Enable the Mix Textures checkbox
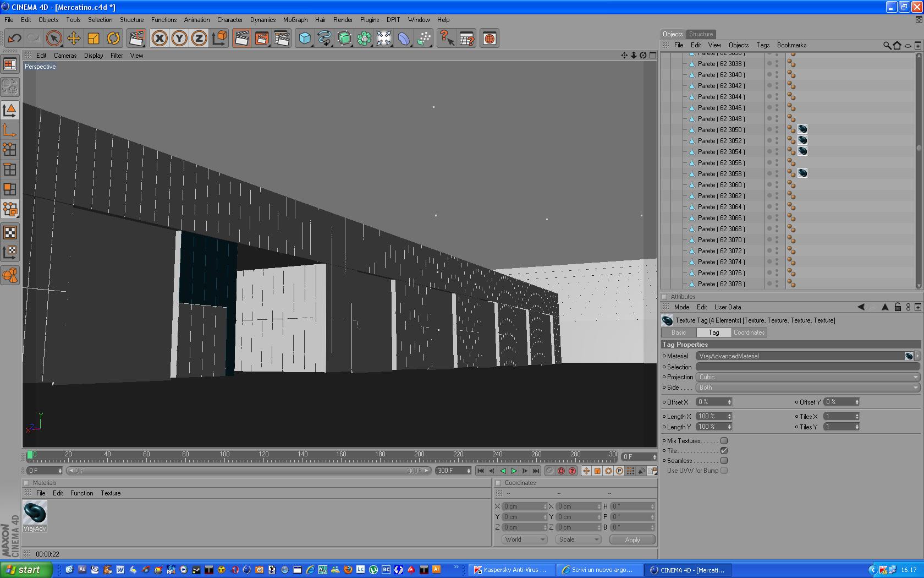This screenshot has height=578, width=924. click(x=724, y=440)
